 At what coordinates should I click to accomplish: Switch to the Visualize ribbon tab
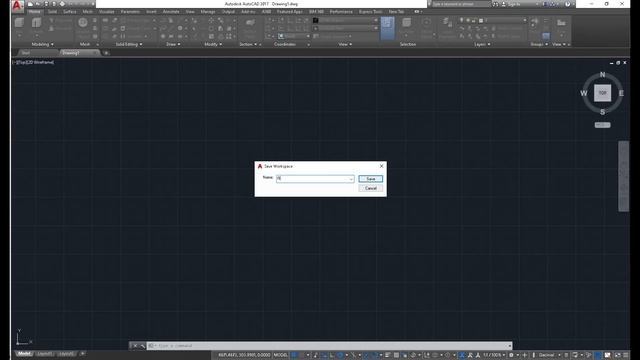coord(107,12)
